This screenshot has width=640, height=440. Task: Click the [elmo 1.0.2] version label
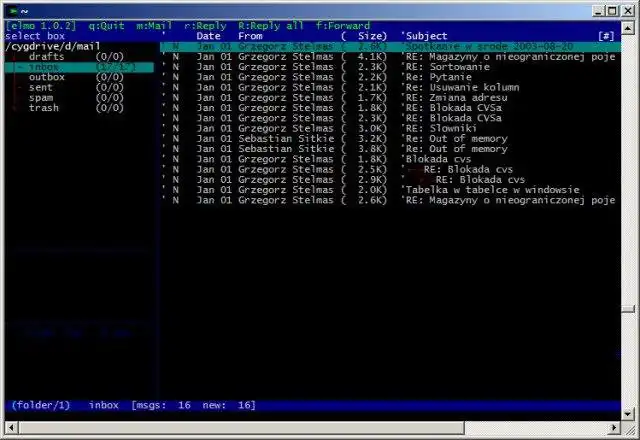pyautogui.click(x=41, y=26)
